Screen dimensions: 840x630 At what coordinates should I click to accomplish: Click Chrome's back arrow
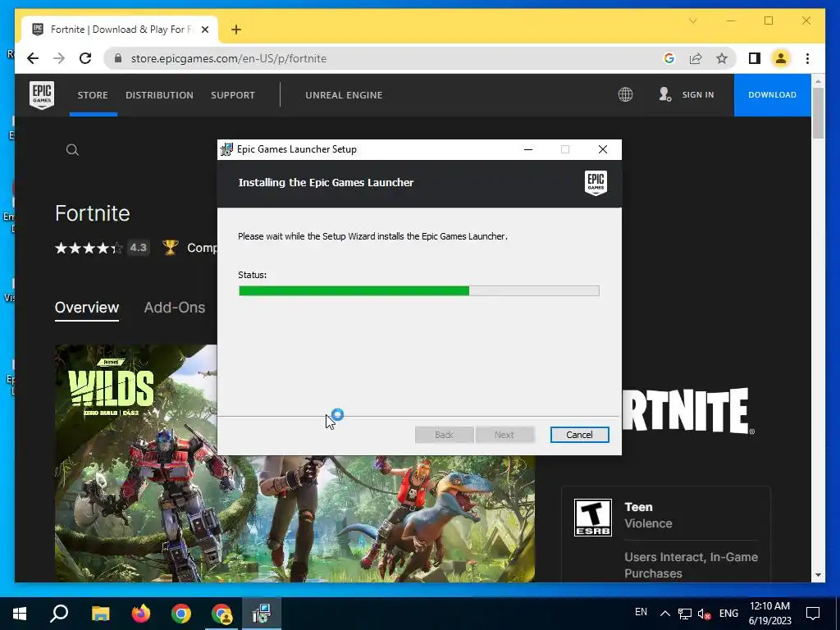pos(33,58)
